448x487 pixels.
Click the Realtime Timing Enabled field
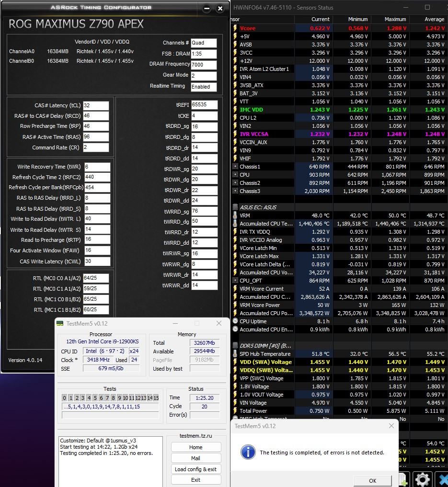204,87
